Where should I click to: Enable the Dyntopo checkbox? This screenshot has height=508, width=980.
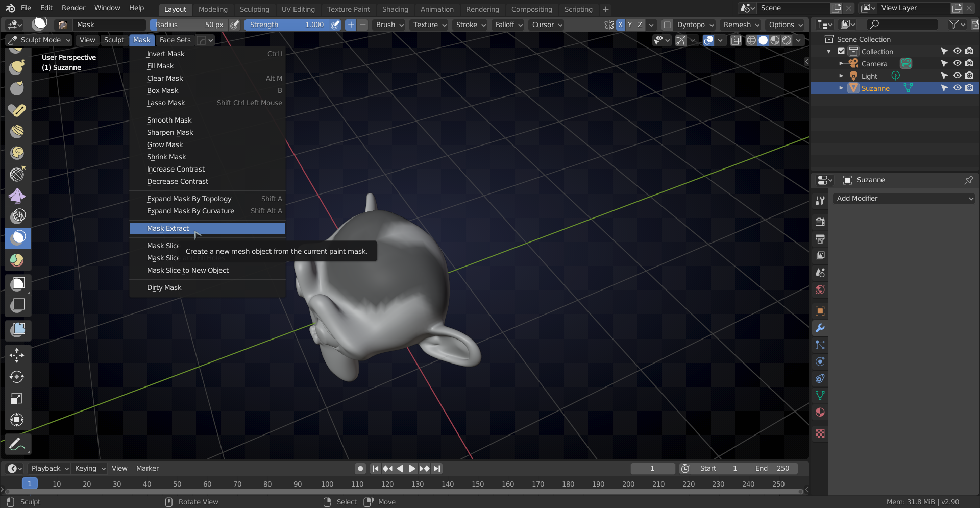(667, 25)
